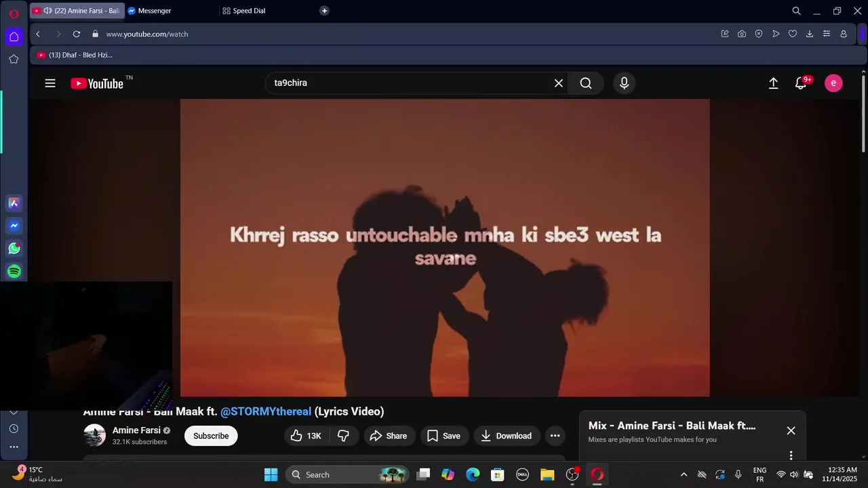This screenshot has height=488, width=868.
Task: Reload the YouTube page
Action: tap(77, 34)
